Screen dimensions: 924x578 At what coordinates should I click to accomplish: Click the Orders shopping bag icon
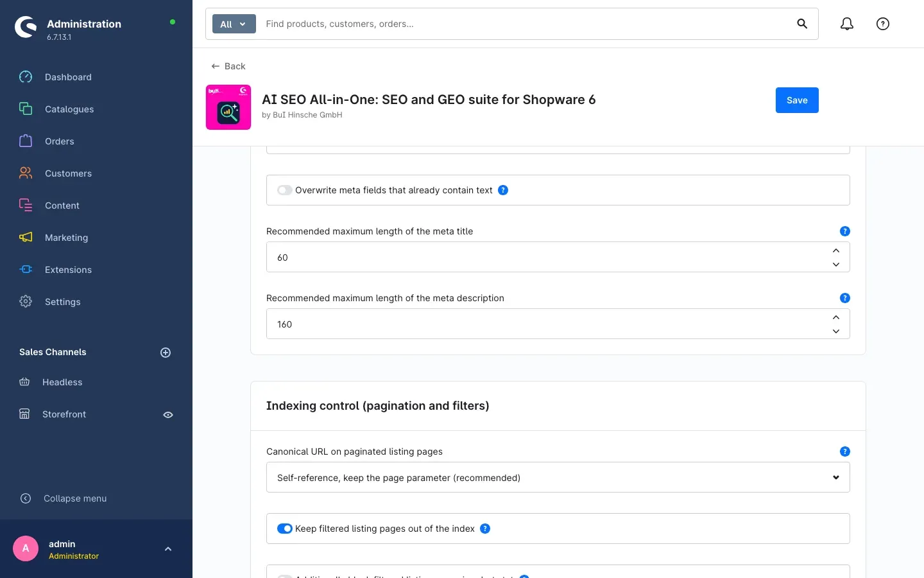click(x=26, y=141)
